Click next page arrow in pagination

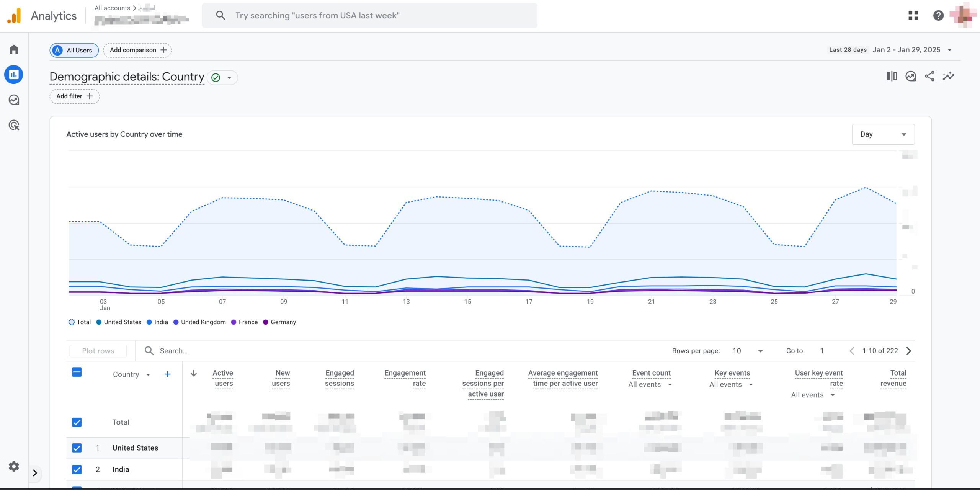click(x=910, y=351)
